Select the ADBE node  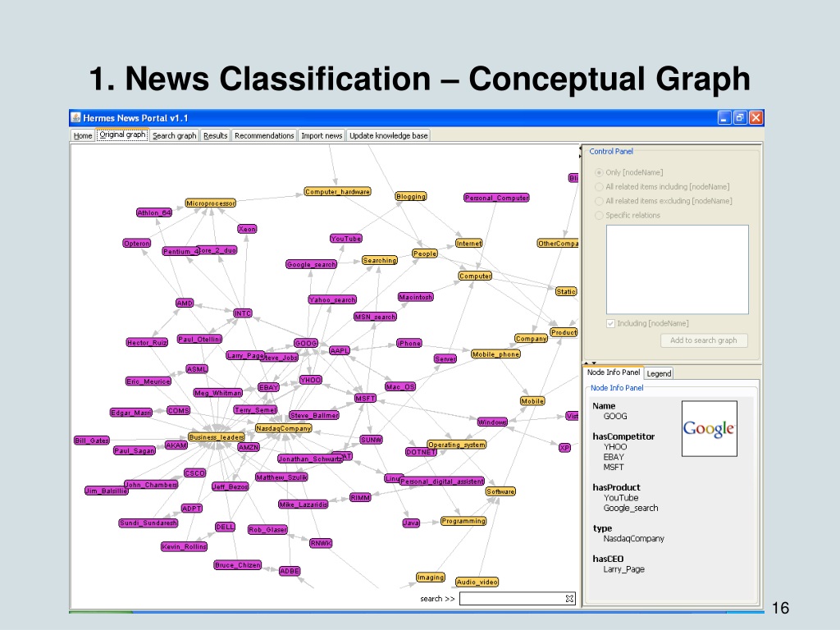290,571
